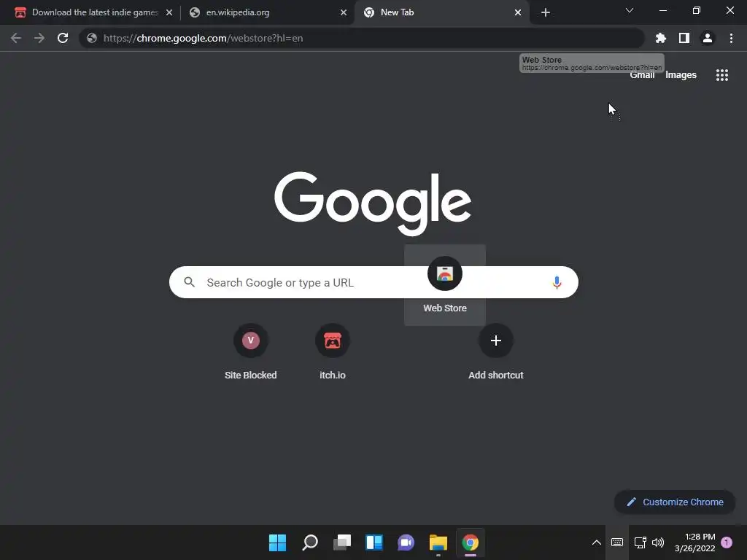This screenshot has width=747, height=560.
Task: Open Google Images link
Action: point(681,75)
